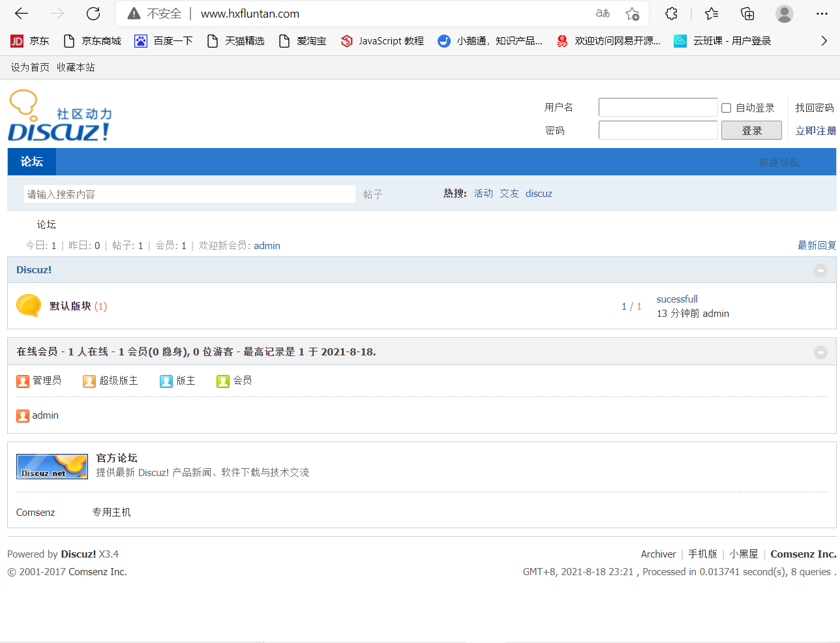840x643 pixels.
Task: Open the browser profile avatar
Action: click(x=785, y=14)
